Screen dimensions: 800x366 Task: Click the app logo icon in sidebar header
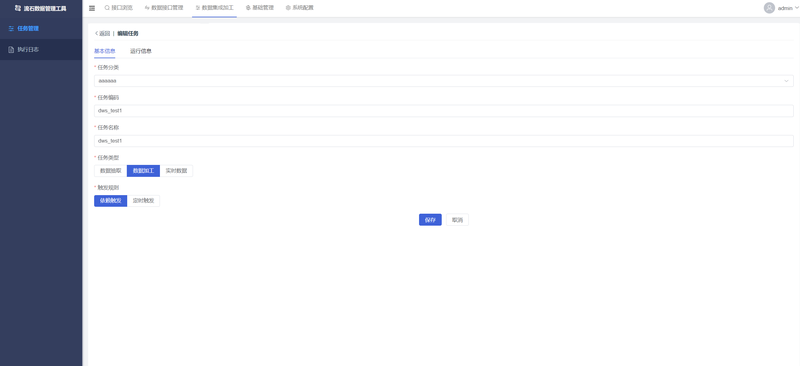[x=18, y=8]
